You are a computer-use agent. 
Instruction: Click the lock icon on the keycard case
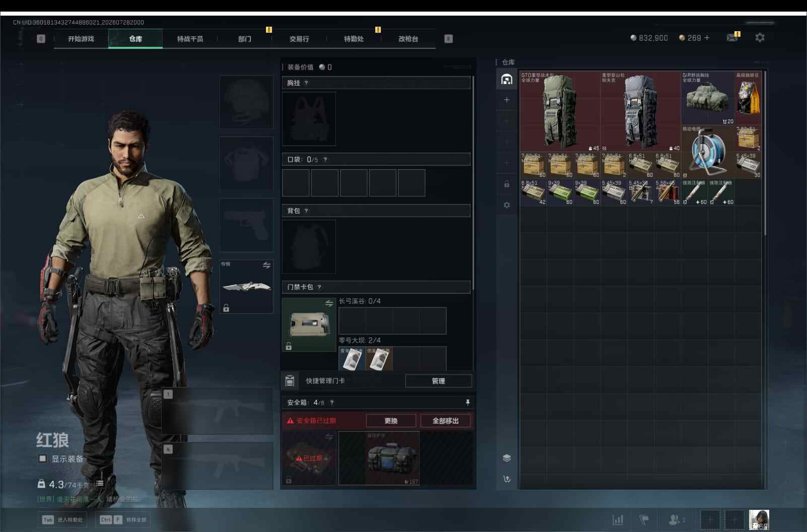pyautogui.click(x=289, y=346)
